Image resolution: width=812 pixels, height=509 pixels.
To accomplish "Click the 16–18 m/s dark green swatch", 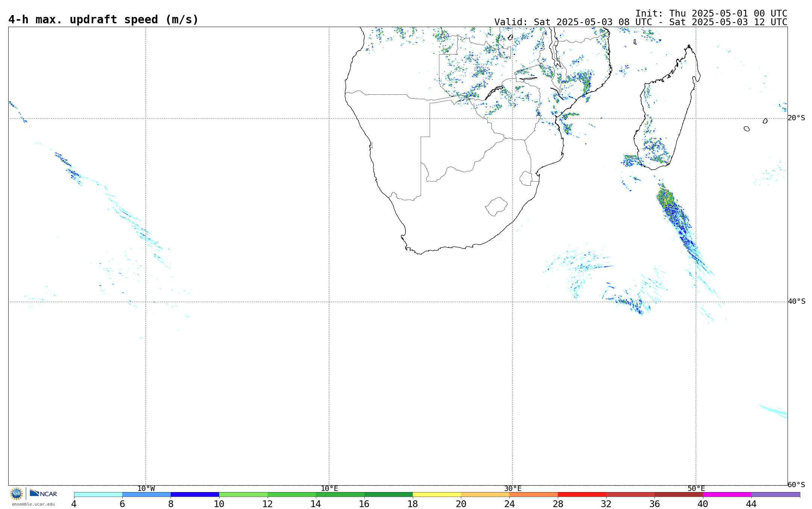I will [388, 495].
